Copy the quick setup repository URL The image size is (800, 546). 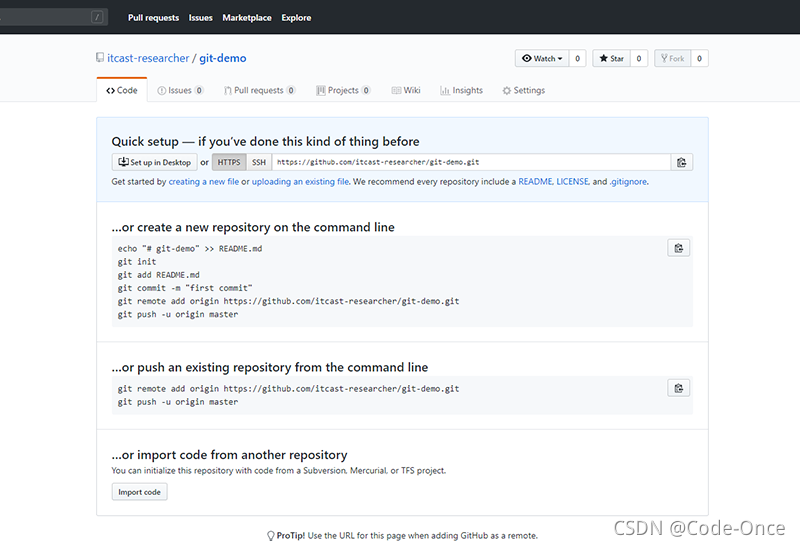point(681,162)
